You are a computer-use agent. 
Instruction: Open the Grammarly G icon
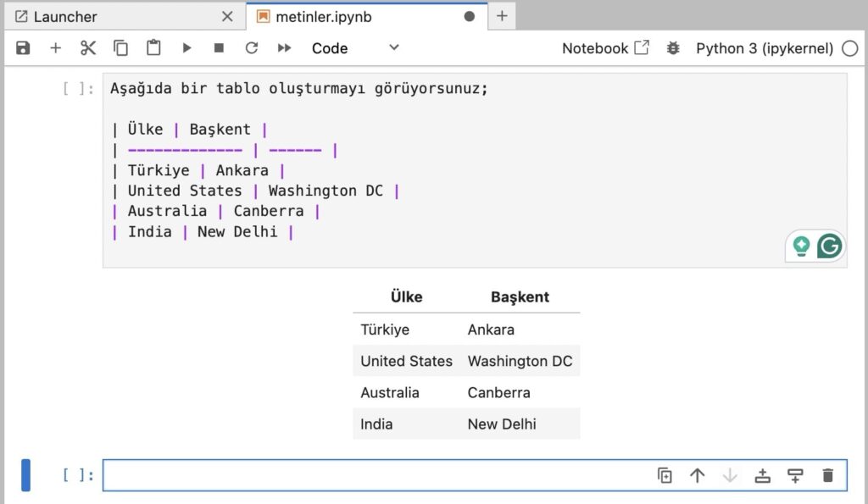tap(829, 246)
